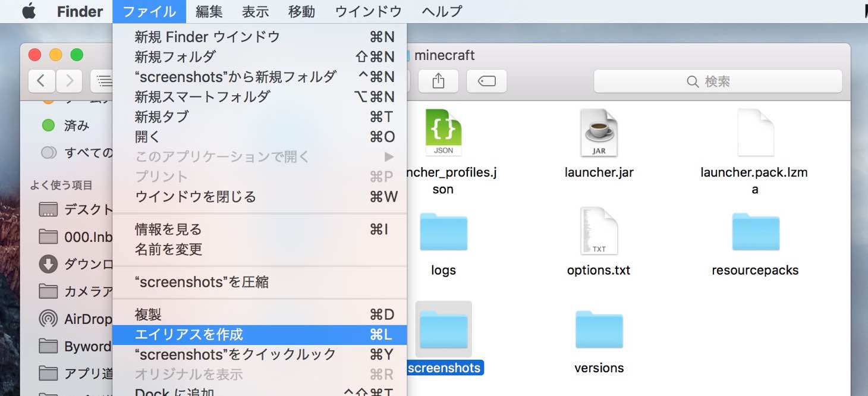
Task: Choose 開く menu item
Action: pyautogui.click(x=260, y=137)
